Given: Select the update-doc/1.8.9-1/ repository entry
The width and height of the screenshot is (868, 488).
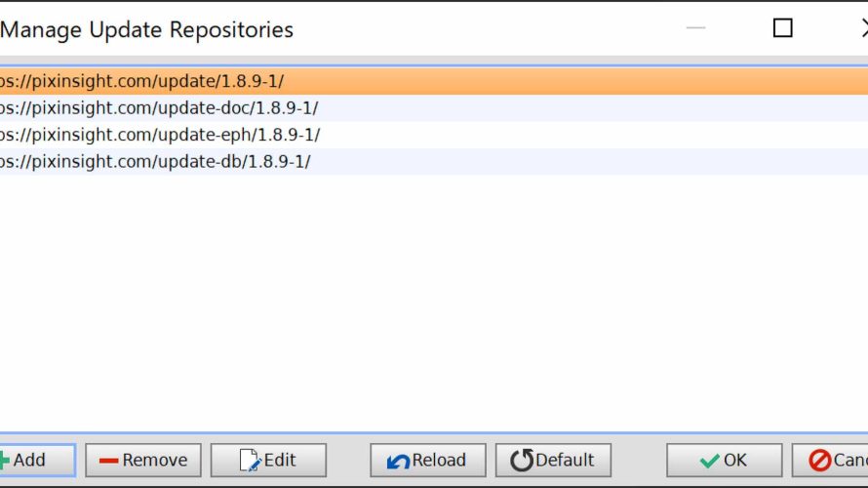Looking at the screenshot, I should pos(434,108).
